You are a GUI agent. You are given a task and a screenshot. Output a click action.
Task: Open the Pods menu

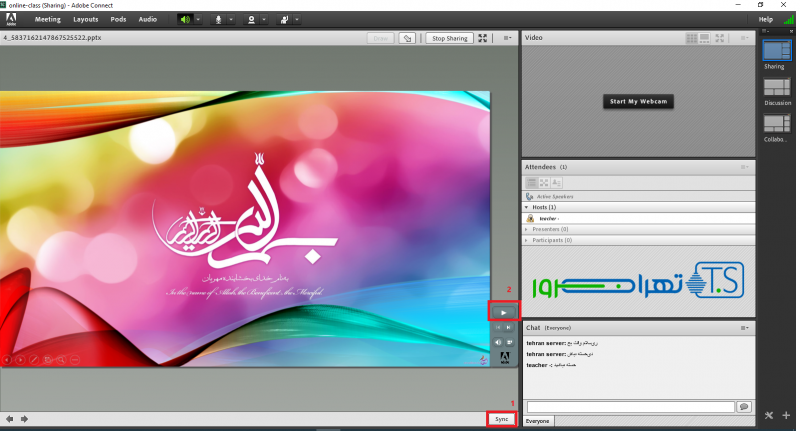[x=118, y=19]
